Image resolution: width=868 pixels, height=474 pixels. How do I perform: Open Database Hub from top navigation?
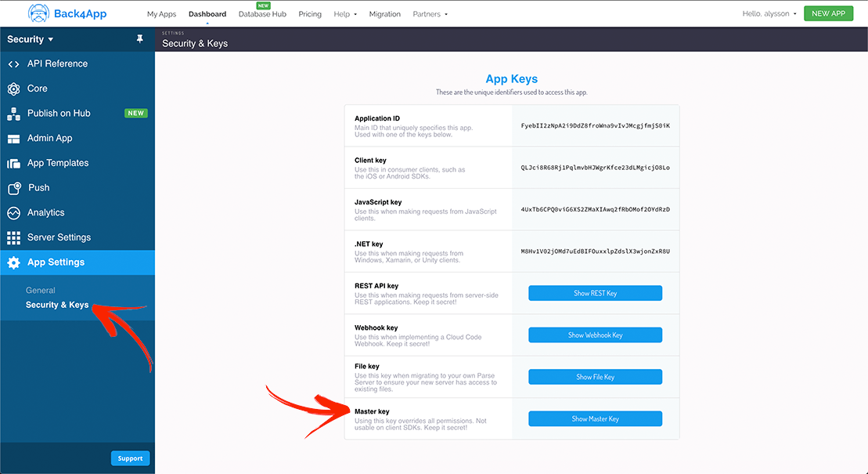coord(262,14)
